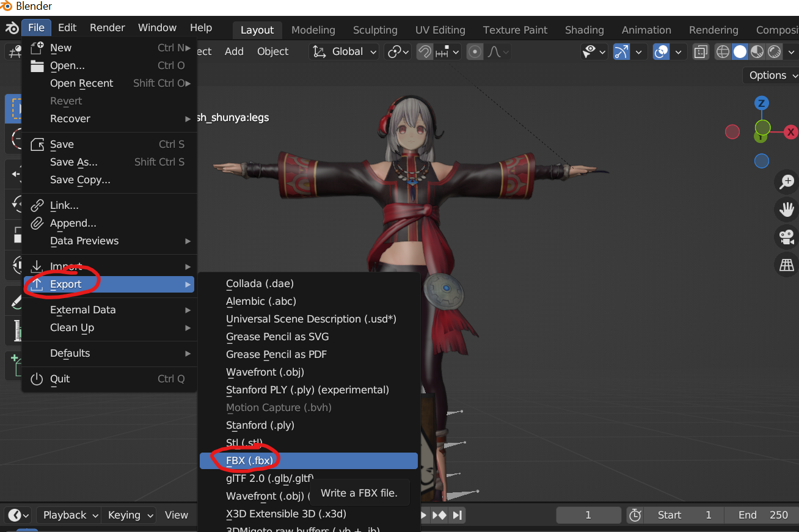This screenshot has width=799, height=532.
Task: Open the Options dropdown in viewport
Action: point(771,75)
